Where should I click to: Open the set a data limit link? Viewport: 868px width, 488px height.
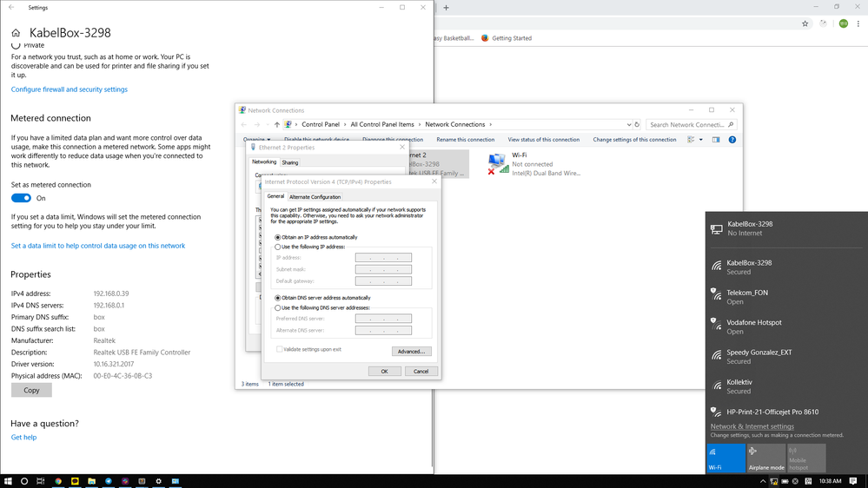[98, 246]
